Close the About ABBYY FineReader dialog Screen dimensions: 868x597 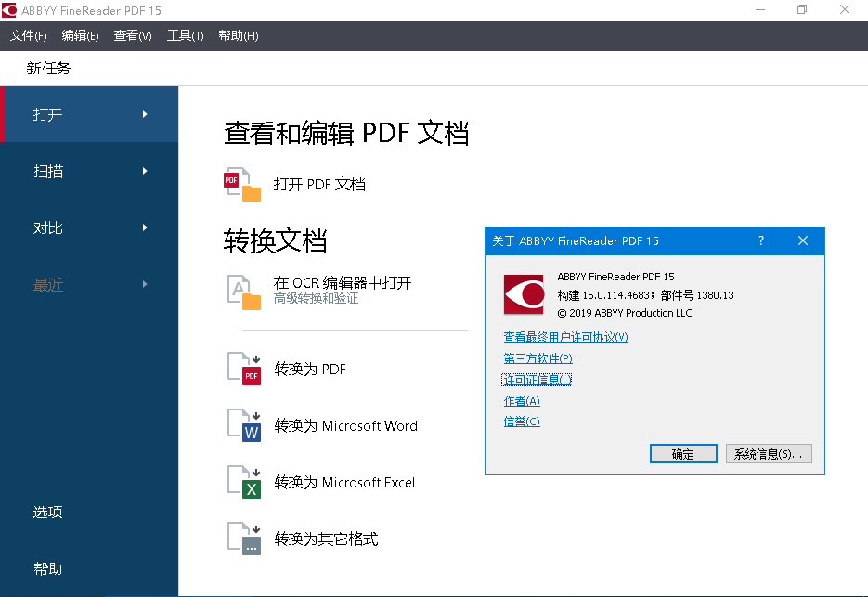803,240
